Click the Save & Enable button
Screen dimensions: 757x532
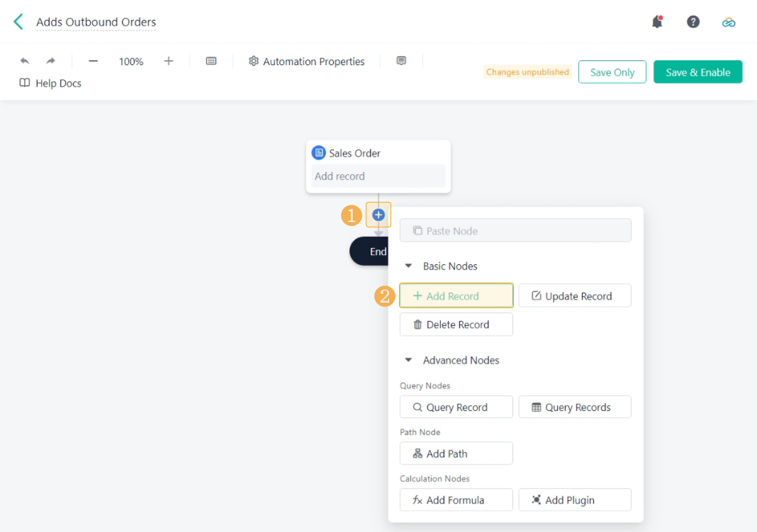coord(698,72)
